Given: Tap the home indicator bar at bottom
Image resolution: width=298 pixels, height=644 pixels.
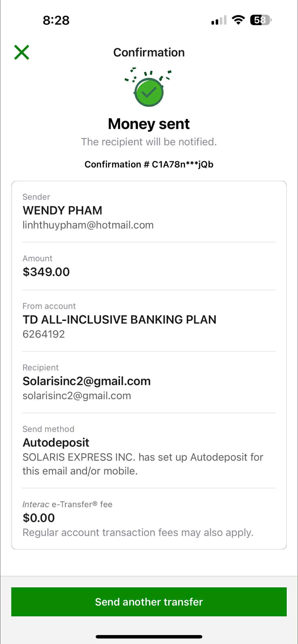Looking at the screenshot, I should click(x=149, y=637).
